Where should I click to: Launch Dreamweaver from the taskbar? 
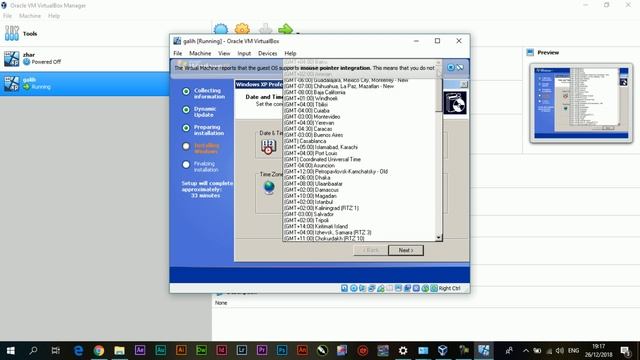point(201,351)
